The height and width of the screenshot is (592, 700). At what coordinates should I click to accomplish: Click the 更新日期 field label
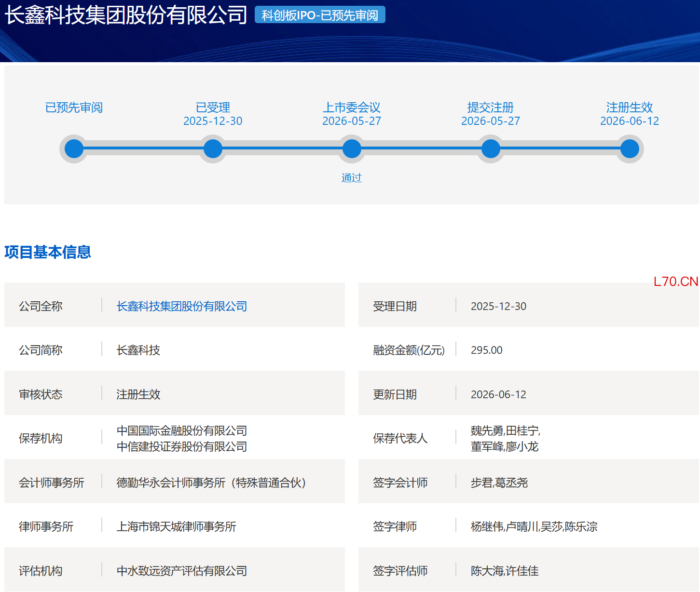coord(395,394)
